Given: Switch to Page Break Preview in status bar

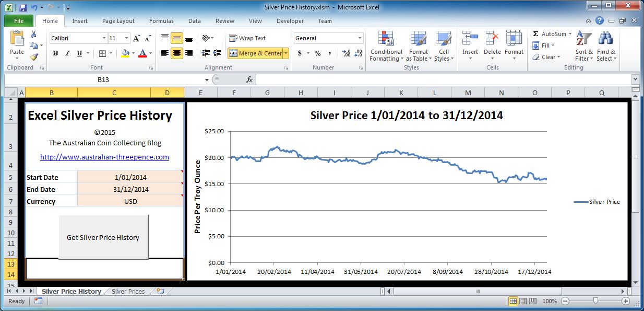Looking at the screenshot, I should 532,301.
